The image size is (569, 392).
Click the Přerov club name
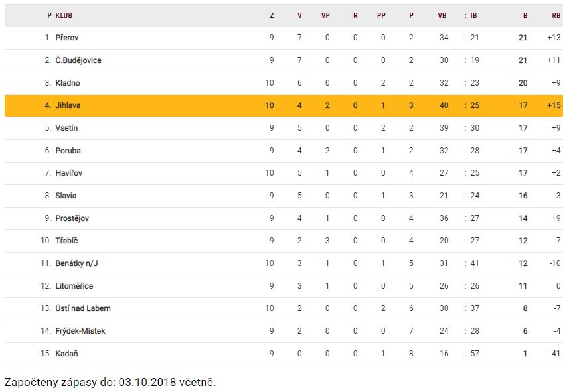click(x=67, y=38)
